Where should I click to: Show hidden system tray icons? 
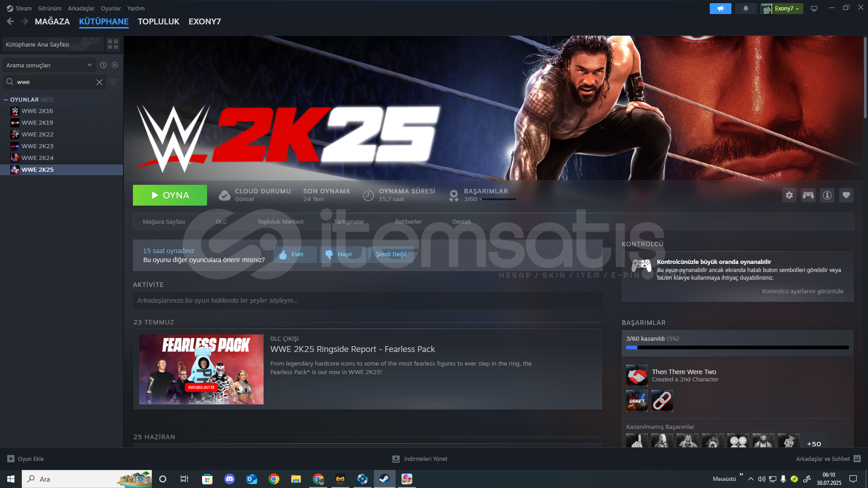click(x=751, y=479)
